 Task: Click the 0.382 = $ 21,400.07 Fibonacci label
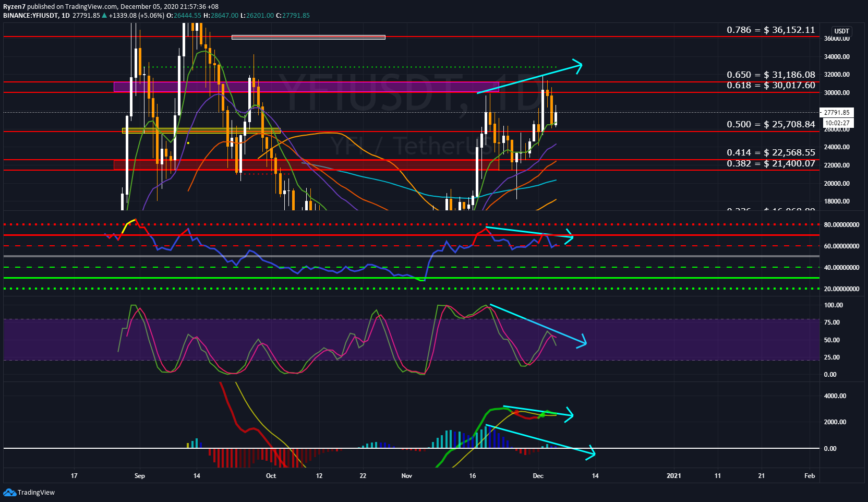coord(771,163)
